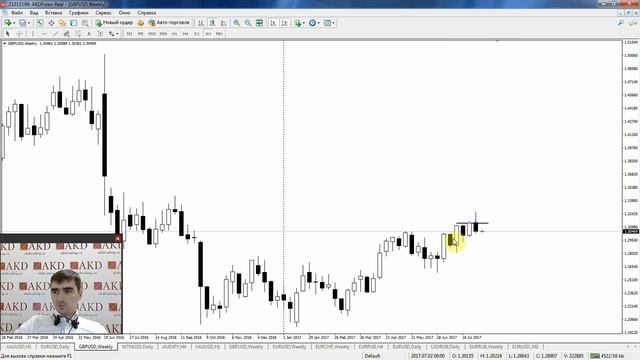
Task: Switch chart to line chart
Action: click(223, 23)
